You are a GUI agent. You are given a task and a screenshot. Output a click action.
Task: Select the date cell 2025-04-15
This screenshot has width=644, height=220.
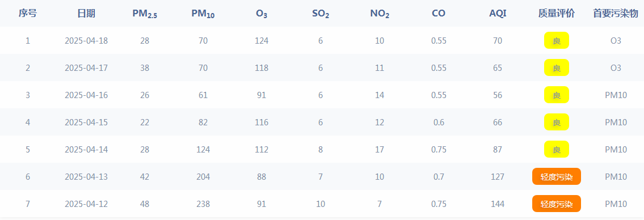(86, 122)
